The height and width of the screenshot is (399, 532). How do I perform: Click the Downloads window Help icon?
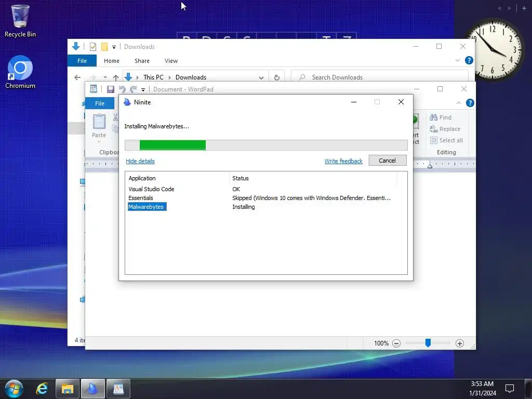pos(469,60)
